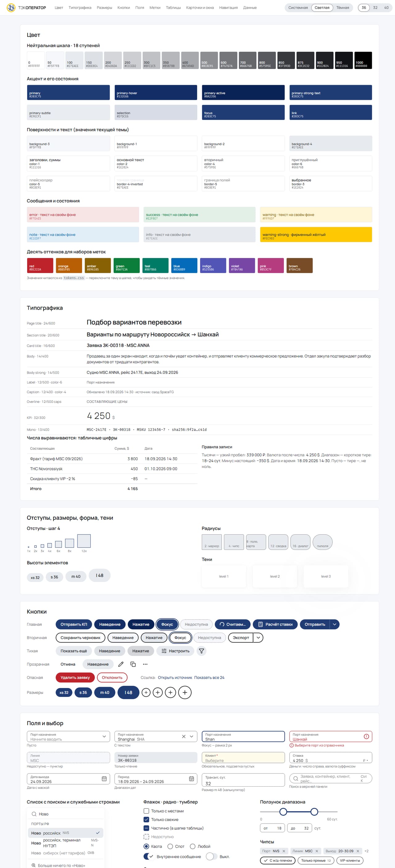Viewport: 395px width, 868px height.
Task: Expand the empty Порт назначения combo box
Action: point(68,736)
